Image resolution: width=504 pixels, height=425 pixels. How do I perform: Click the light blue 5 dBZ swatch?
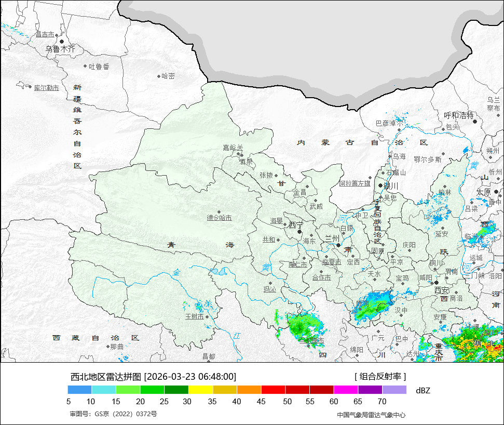coord(80,390)
